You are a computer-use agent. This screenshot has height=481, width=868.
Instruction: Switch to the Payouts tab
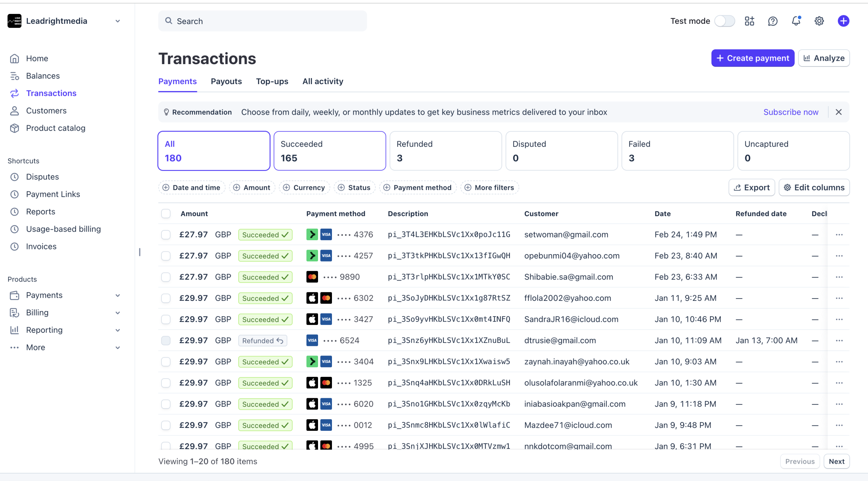[226, 81]
